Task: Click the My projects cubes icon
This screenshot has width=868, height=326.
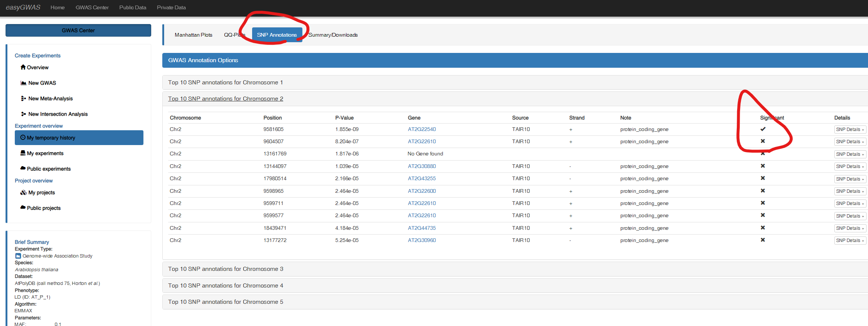Action: (23, 192)
